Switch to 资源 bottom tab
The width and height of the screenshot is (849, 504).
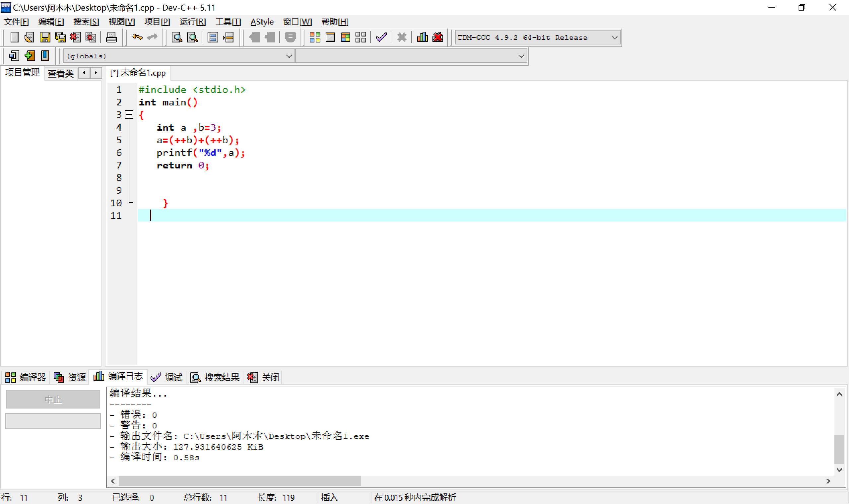[x=70, y=377]
